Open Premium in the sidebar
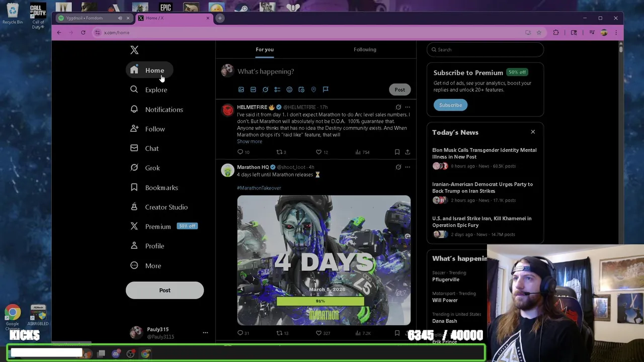644x362 pixels. click(163, 227)
